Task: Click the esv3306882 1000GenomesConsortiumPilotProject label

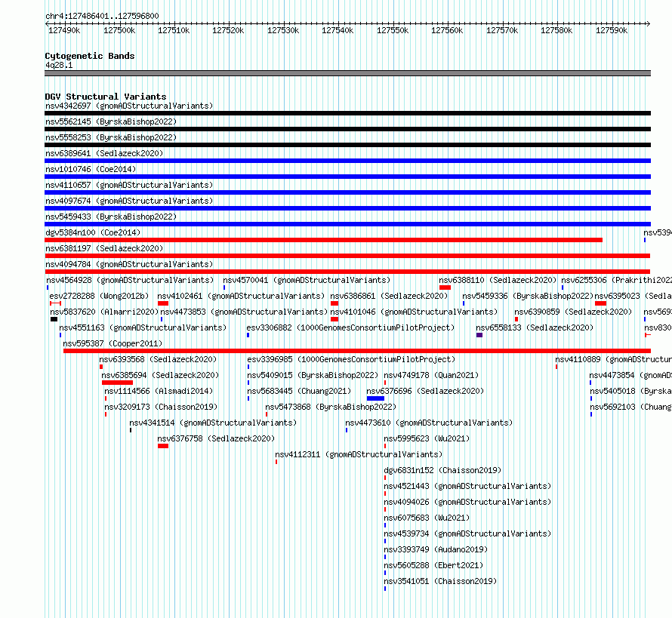Action: 350,327
